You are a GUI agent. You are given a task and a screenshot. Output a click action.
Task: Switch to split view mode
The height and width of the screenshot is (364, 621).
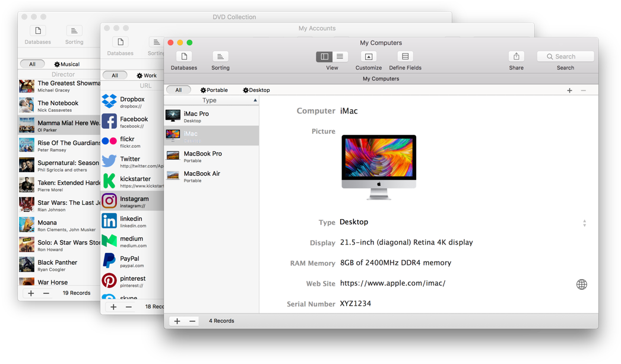pos(324,57)
